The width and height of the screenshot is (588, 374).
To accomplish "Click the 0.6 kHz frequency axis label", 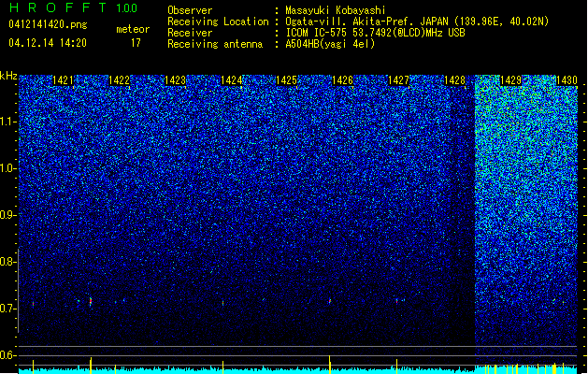I will point(7,355).
